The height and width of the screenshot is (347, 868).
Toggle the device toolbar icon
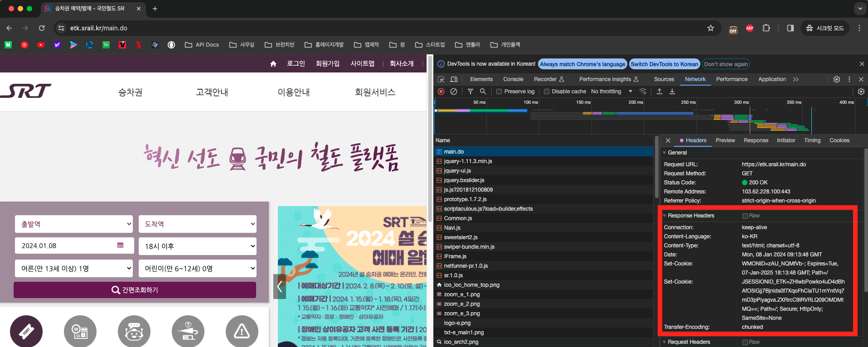pyautogui.click(x=454, y=79)
